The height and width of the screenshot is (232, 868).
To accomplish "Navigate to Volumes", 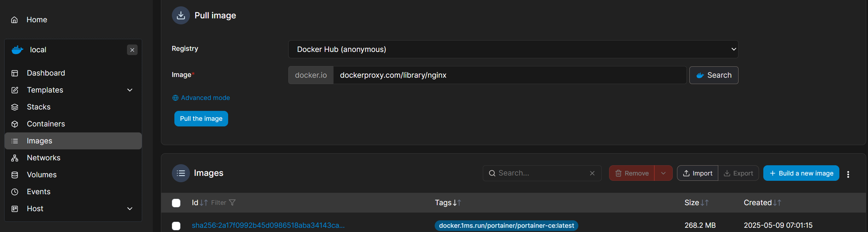I will (42, 175).
